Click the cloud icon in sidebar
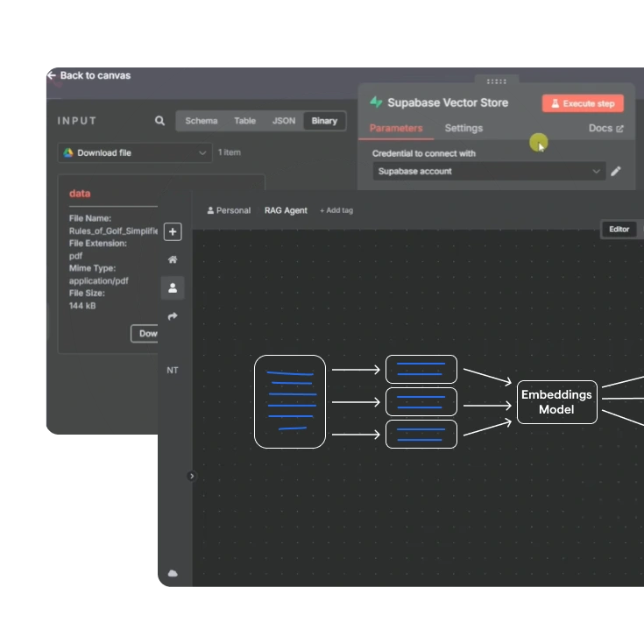This screenshot has width=644, height=644. coord(173,573)
